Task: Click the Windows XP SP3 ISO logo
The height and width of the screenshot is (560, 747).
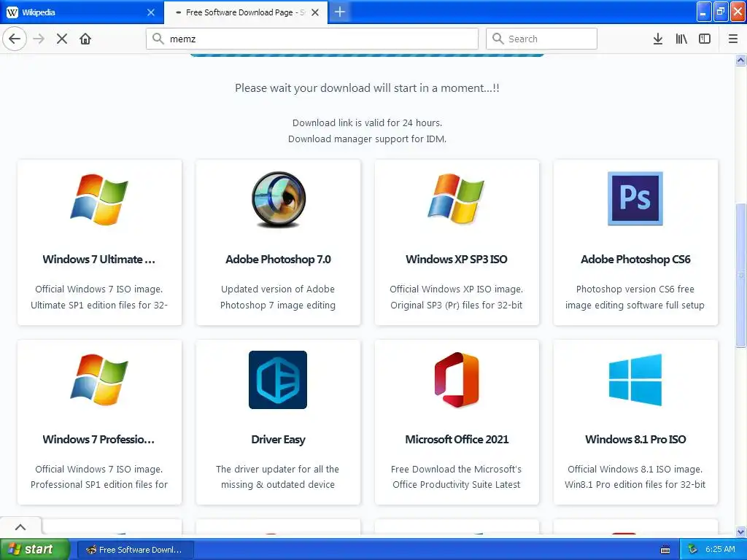Action: coord(457,199)
